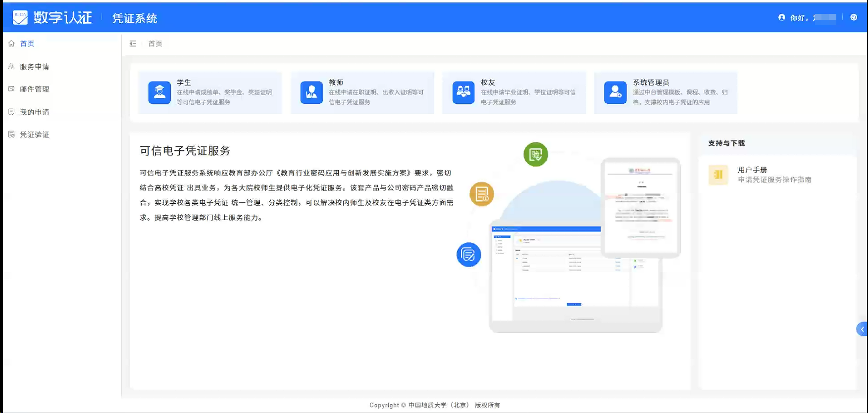The width and height of the screenshot is (868, 413).
Task: Click the system administrator (系统管理员) icon
Action: coord(615,92)
